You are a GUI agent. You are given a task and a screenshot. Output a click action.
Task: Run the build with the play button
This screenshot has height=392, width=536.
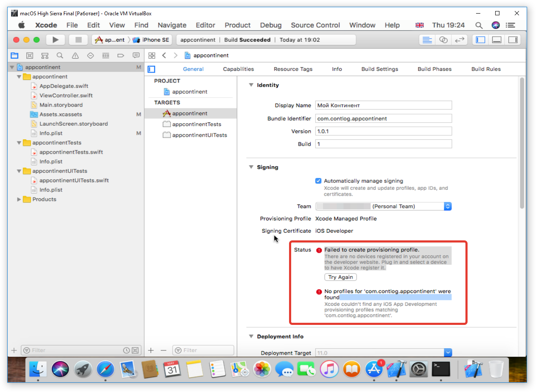55,40
